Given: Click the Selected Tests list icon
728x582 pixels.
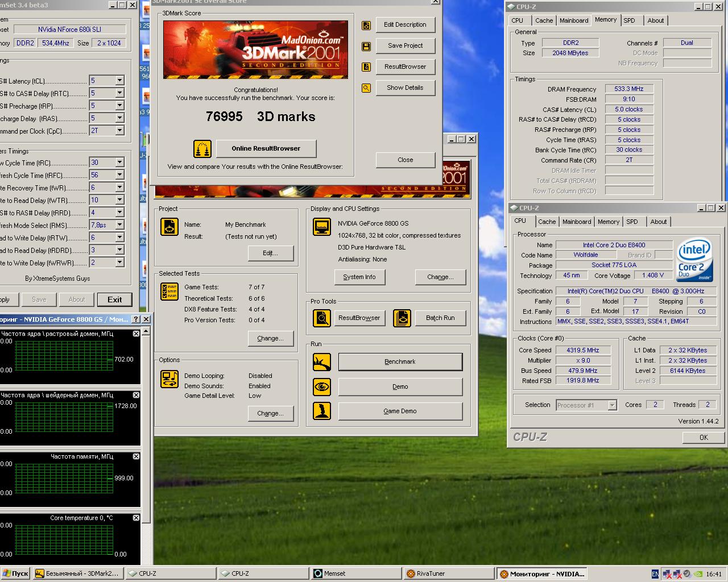Looking at the screenshot, I should pyautogui.click(x=169, y=292).
